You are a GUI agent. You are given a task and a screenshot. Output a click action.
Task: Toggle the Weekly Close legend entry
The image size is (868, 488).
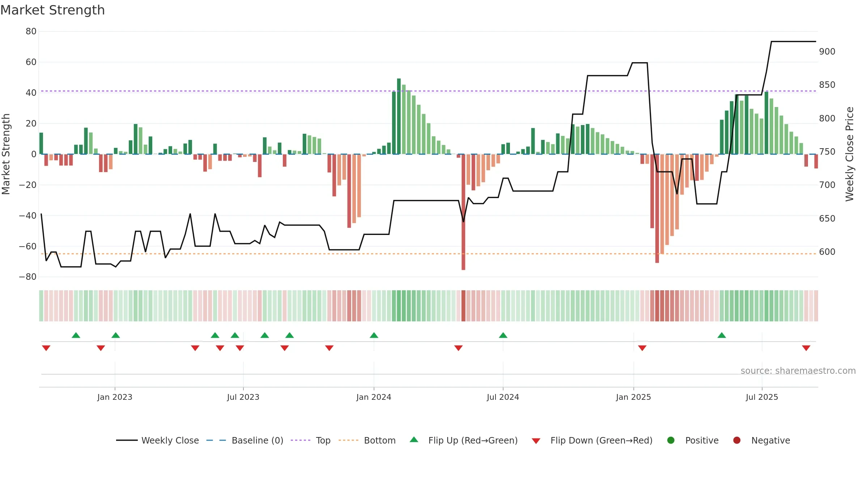tap(157, 440)
